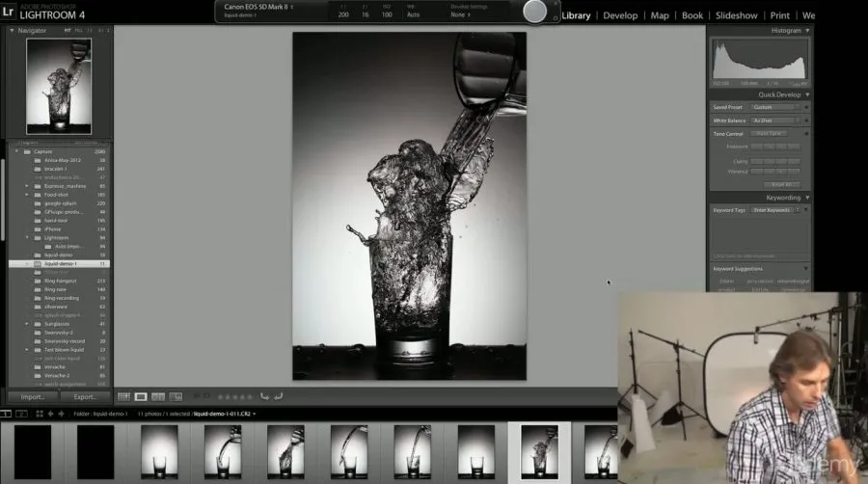Open Survey view from the toolbar

[176, 396]
